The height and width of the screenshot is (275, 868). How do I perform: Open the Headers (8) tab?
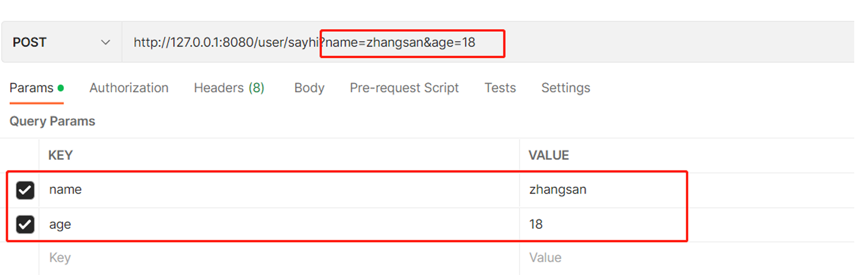229,88
